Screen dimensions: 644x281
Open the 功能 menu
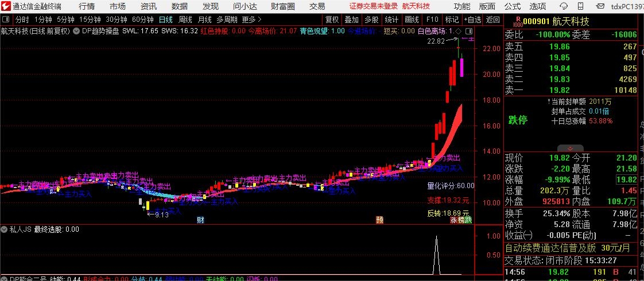pos(462,6)
